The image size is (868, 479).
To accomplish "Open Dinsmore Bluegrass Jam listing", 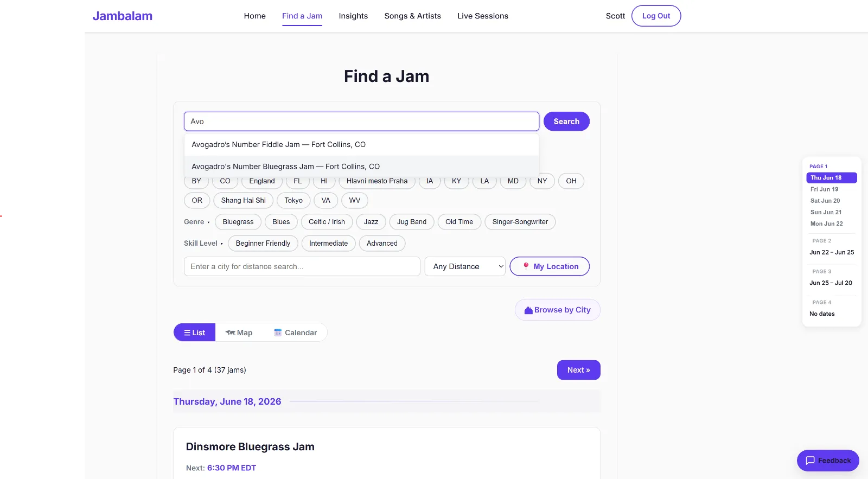I will click(250, 447).
